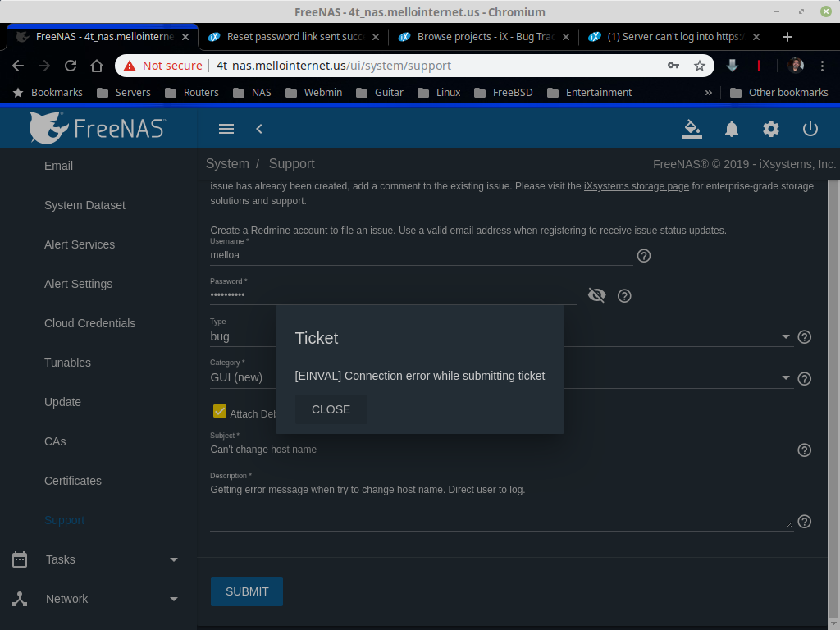Screen dimensions: 840x630
Task: Open the Guitar bookmark folder
Action: [x=379, y=92]
